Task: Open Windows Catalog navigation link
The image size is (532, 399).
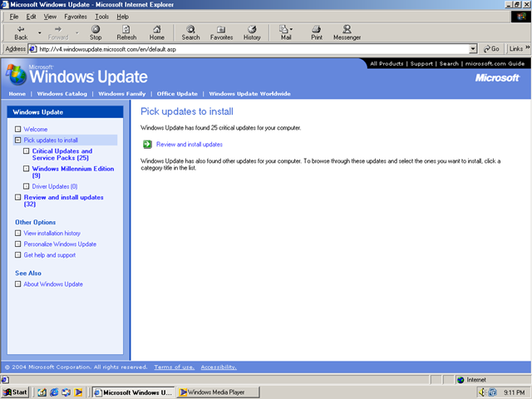Action: click(x=62, y=94)
